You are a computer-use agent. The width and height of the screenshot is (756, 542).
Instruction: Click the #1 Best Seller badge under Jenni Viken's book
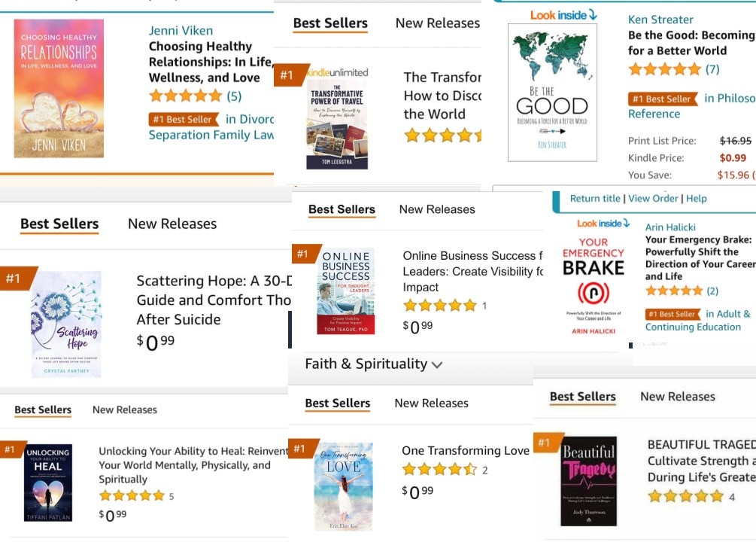(x=184, y=119)
